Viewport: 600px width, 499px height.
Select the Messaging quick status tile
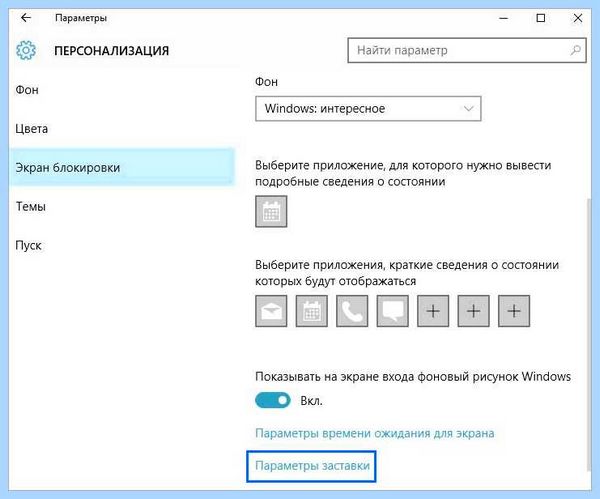pyautogui.click(x=393, y=311)
